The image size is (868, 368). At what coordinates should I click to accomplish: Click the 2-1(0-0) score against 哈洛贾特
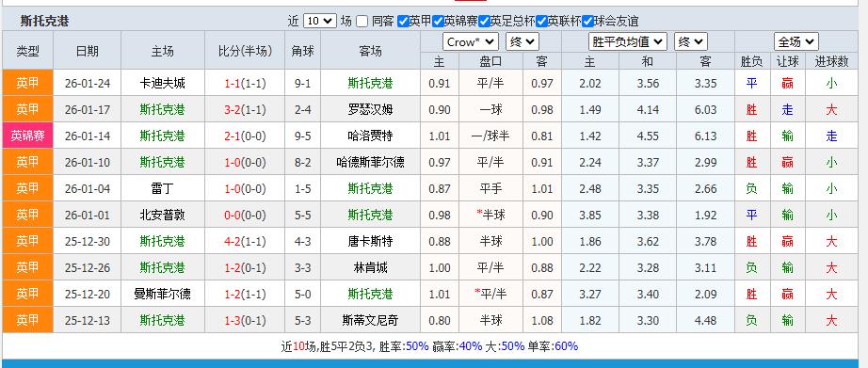pos(245,136)
